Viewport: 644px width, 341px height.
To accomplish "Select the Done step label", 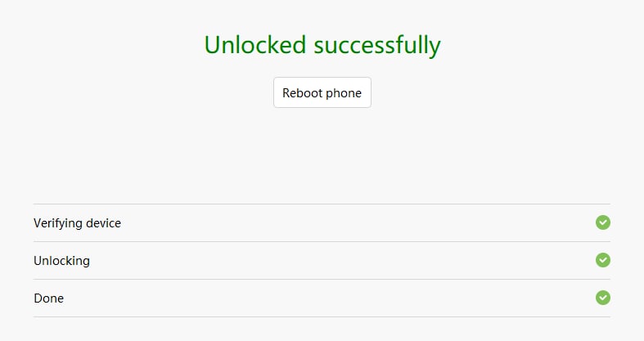I will click(x=48, y=298).
